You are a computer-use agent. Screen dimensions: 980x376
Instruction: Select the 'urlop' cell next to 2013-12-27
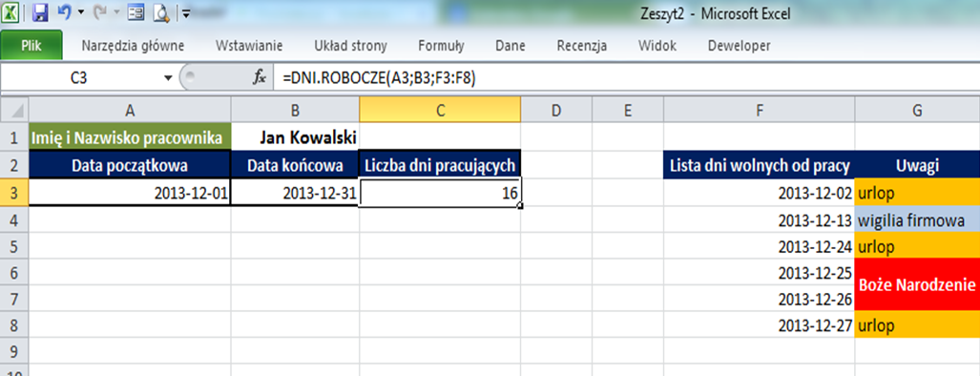tap(917, 325)
